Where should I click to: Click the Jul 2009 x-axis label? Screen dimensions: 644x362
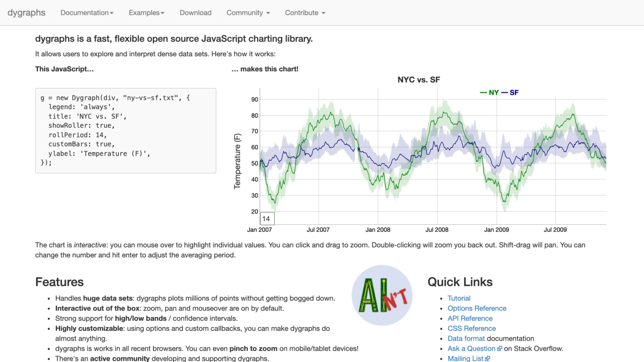(x=555, y=230)
